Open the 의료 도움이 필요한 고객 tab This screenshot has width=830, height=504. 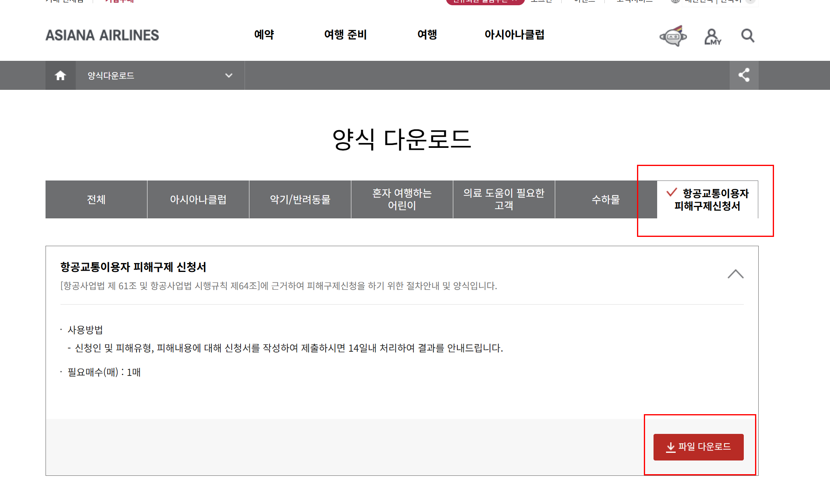pos(504,199)
